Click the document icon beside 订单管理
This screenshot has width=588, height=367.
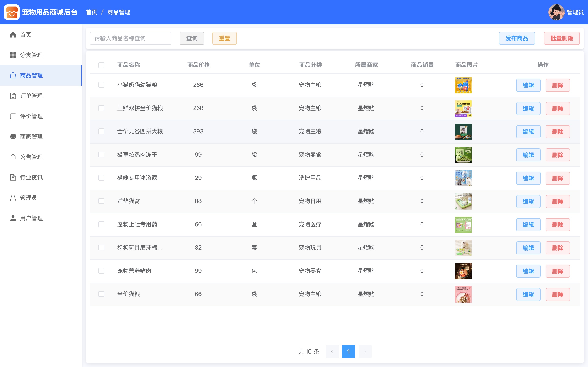tap(13, 96)
